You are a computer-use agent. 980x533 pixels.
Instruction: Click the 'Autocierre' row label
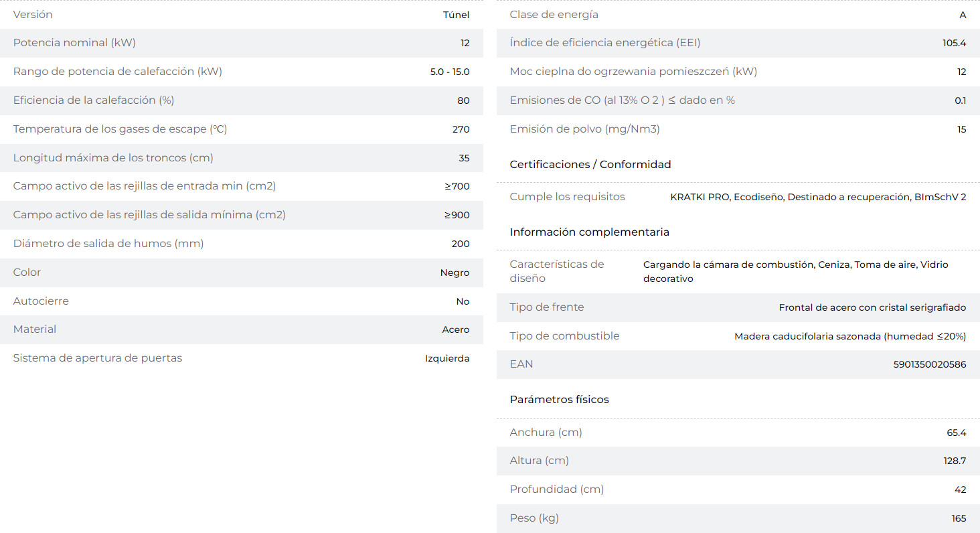(41, 301)
